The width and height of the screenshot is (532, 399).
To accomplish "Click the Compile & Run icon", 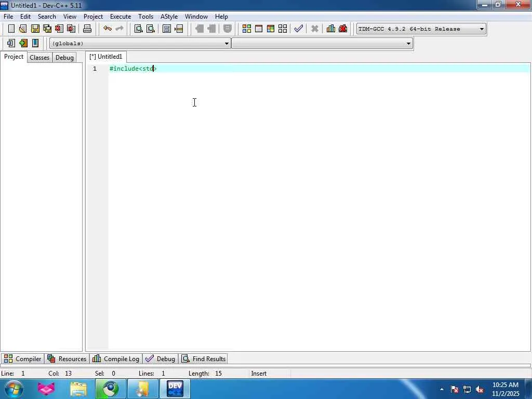I will tap(270, 29).
